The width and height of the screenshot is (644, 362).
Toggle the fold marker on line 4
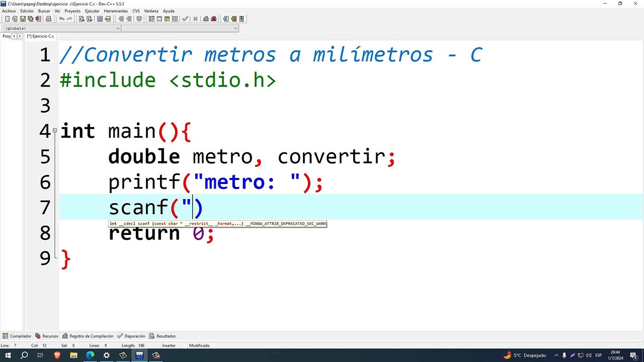point(54,131)
